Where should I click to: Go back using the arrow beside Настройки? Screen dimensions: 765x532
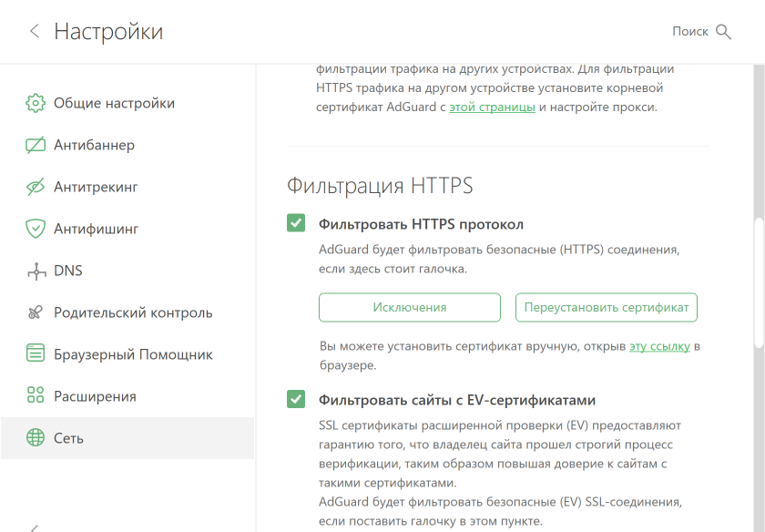point(35,31)
